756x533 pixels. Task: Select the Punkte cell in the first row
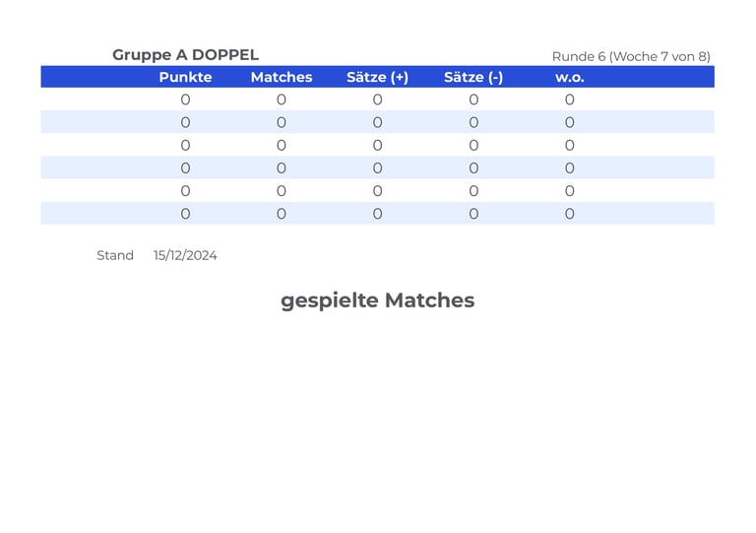tap(185, 100)
